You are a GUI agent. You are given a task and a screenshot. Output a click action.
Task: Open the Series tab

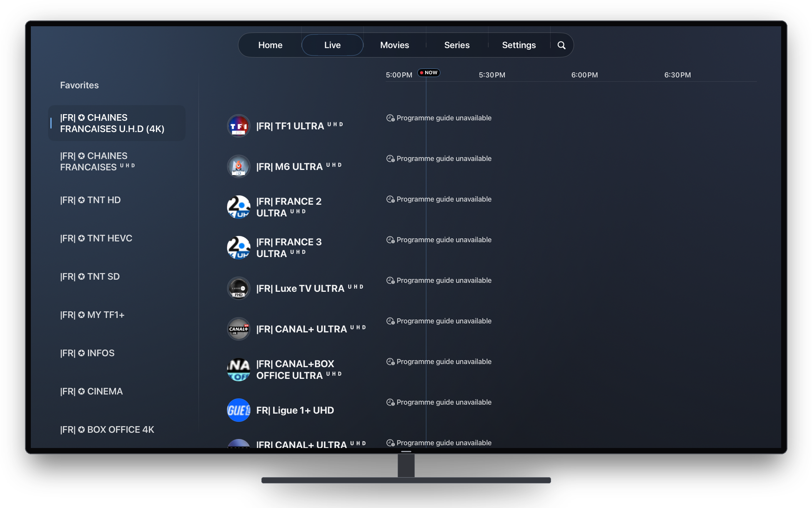457,45
